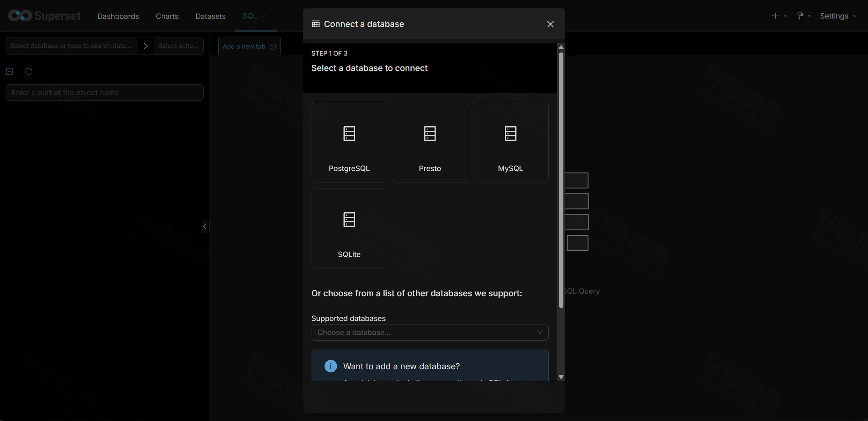This screenshot has width=868, height=421.
Task: Choose the MySQL database card
Action: [510, 142]
